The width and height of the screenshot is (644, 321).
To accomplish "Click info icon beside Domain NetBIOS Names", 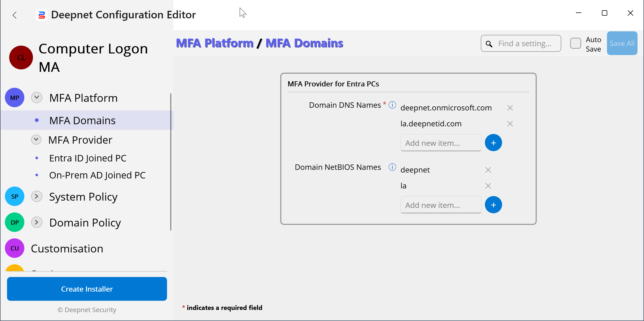I will pos(392,167).
